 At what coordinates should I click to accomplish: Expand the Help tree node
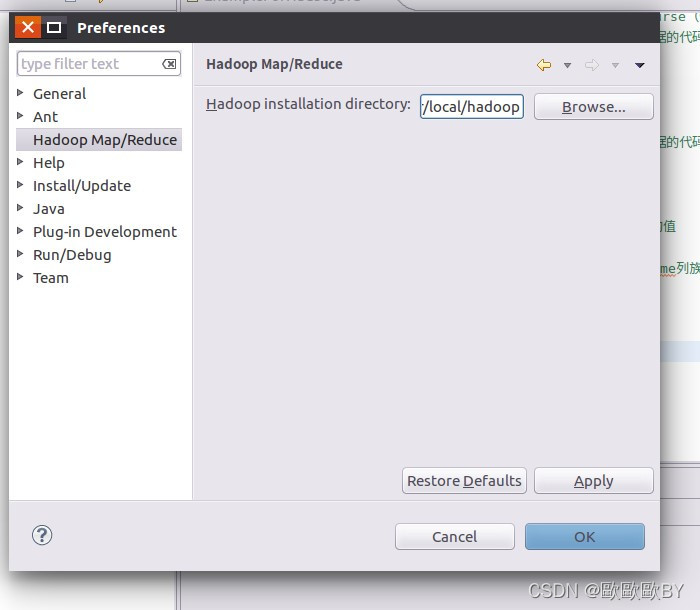20,162
